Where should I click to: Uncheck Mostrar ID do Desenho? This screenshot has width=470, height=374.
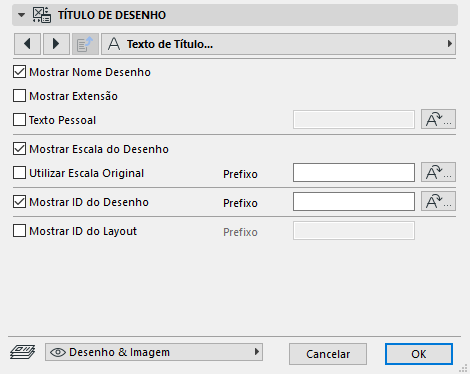tap(19, 202)
